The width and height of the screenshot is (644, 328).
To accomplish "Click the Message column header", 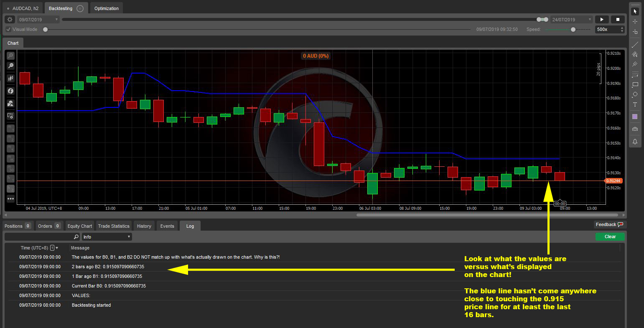I will point(80,248).
